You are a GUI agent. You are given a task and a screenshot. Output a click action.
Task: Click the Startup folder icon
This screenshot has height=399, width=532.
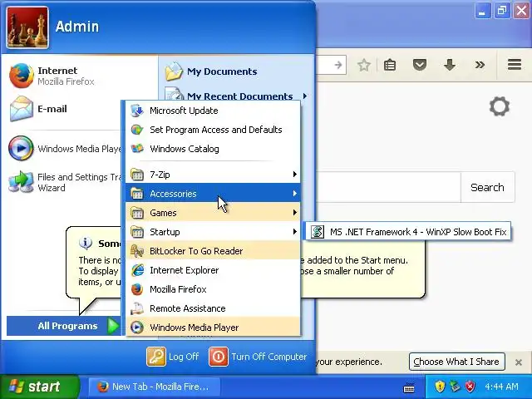[x=137, y=232]
